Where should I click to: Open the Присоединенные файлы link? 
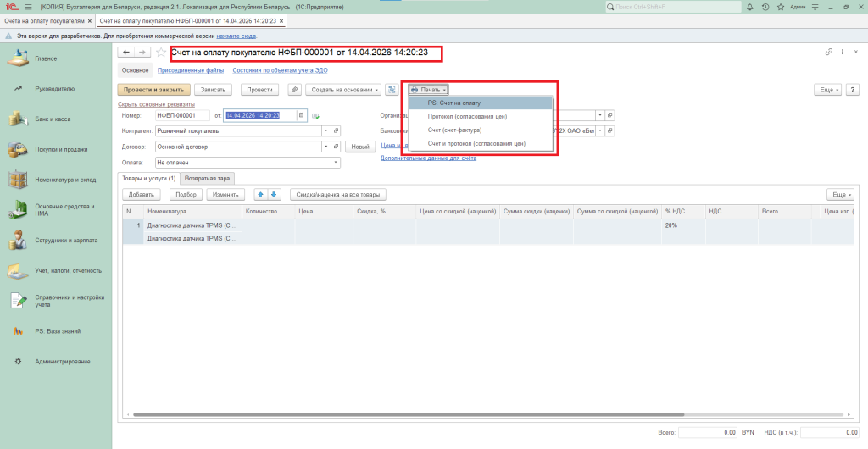(191, 70)
